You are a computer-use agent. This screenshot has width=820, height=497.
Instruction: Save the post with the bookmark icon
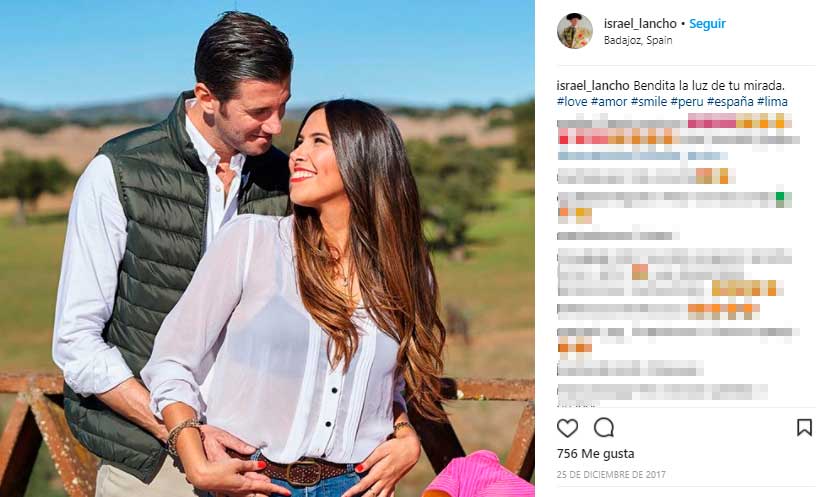click(x=804, y=428)
